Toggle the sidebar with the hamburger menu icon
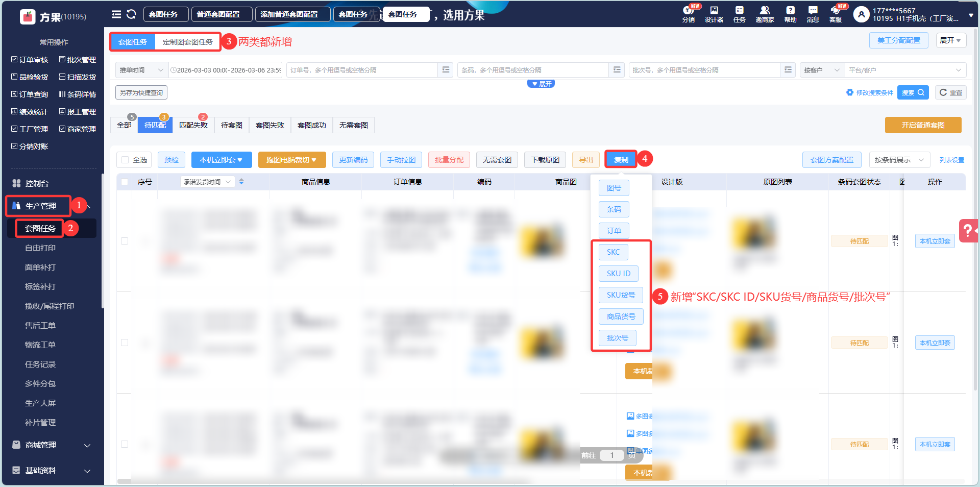 pyautogui.click(x=116, y=14)
